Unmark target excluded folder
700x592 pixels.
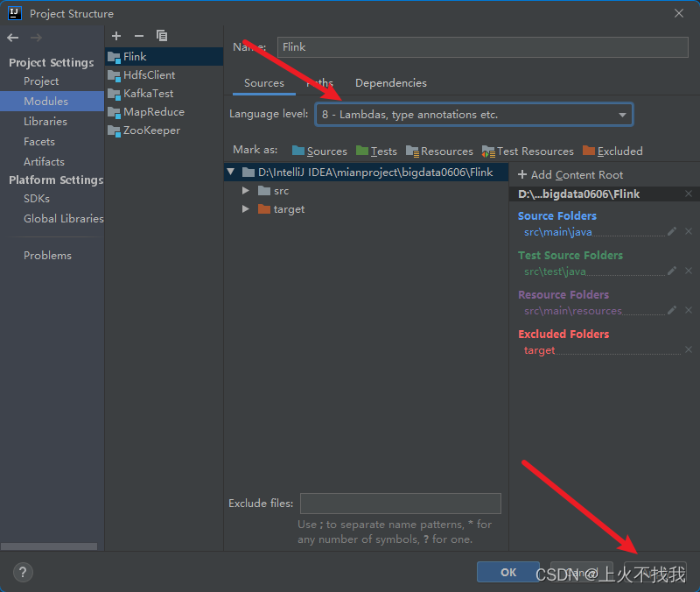point(689,349)
